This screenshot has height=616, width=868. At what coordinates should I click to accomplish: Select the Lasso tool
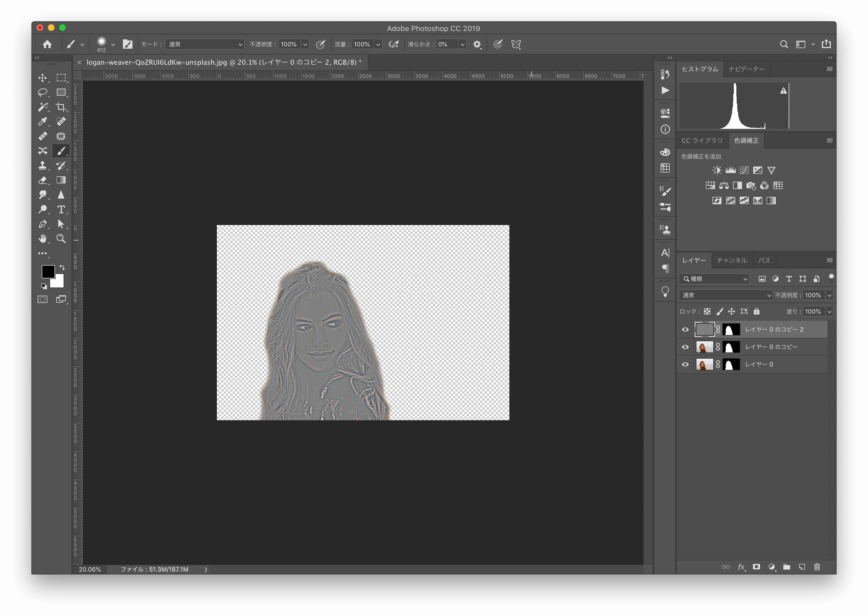[43, 92]
